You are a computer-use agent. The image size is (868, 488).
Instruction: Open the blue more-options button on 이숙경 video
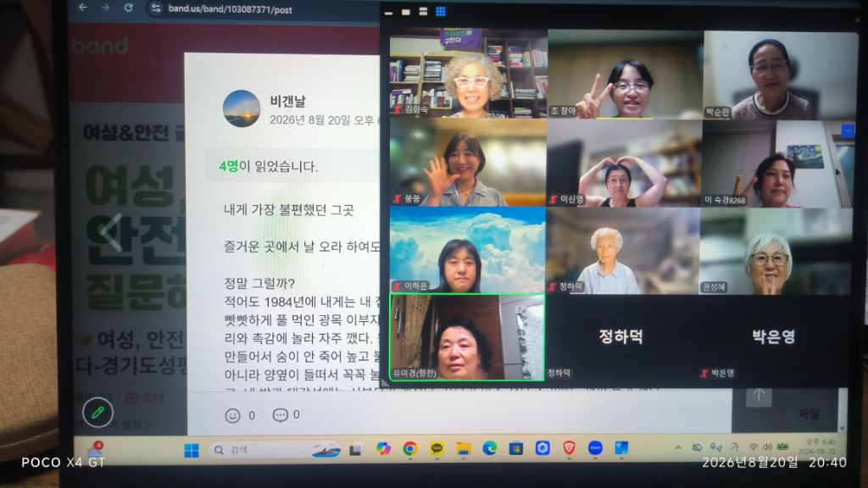[x=847, y=131]
